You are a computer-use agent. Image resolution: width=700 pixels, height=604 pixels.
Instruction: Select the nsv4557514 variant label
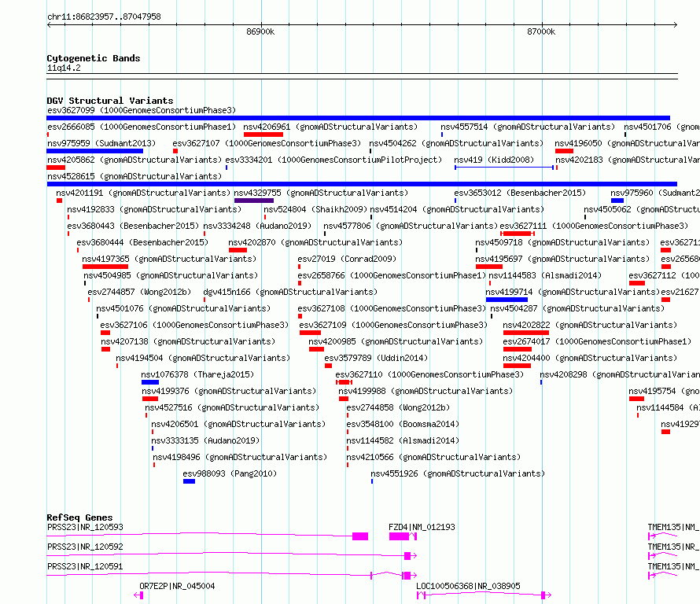(x=528, y=127)
